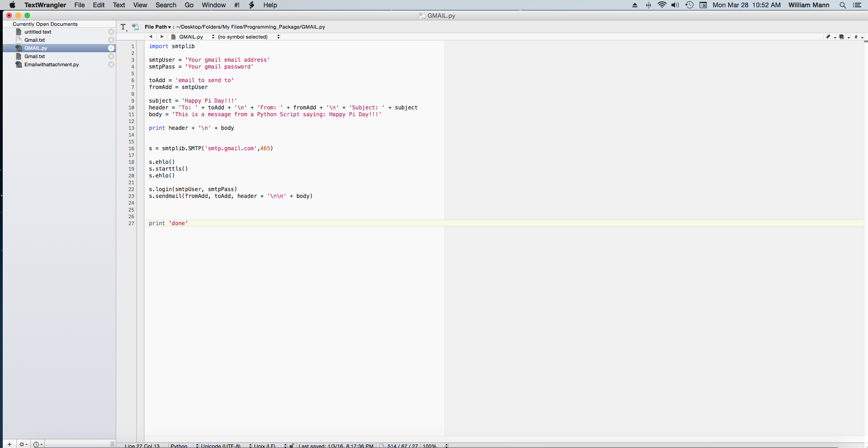Open the Apple menu
The height and width of the screenshot is (448, 868).
click(x=12, y=5)
